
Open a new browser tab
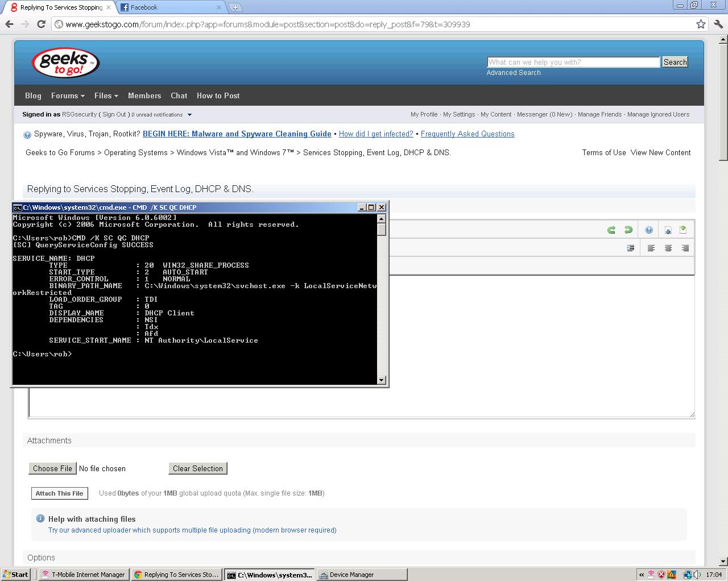(235, 7)
